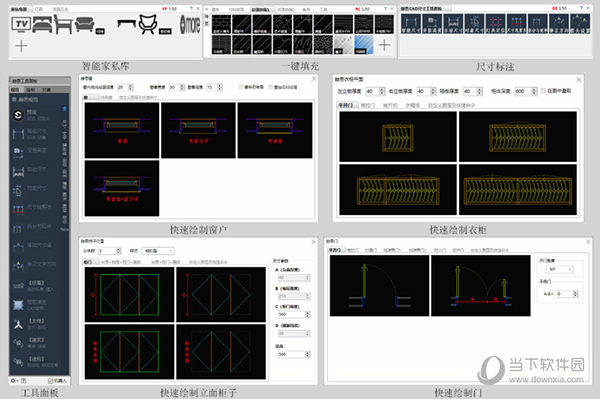This screenshot has width=600, height=399.
Task: Choose the horizontal lines fill pattern, top row
Action: click(343, 24)
